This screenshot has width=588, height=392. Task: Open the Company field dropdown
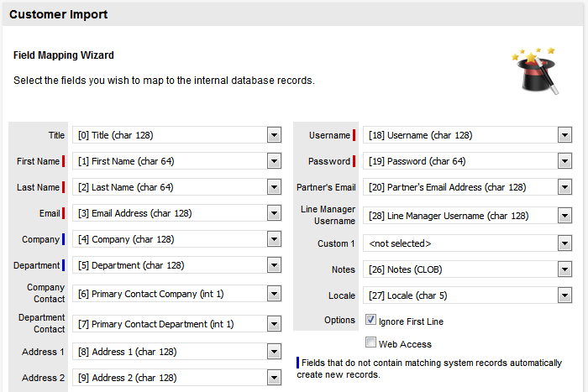274,239
